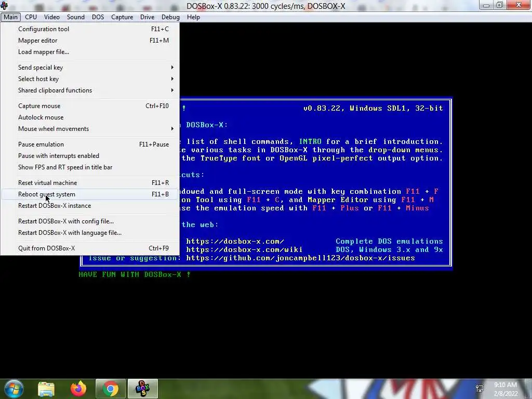Select Restart DOSBox-X with config file...
This screenshot has height=399, width=532.
pos(90,221)
